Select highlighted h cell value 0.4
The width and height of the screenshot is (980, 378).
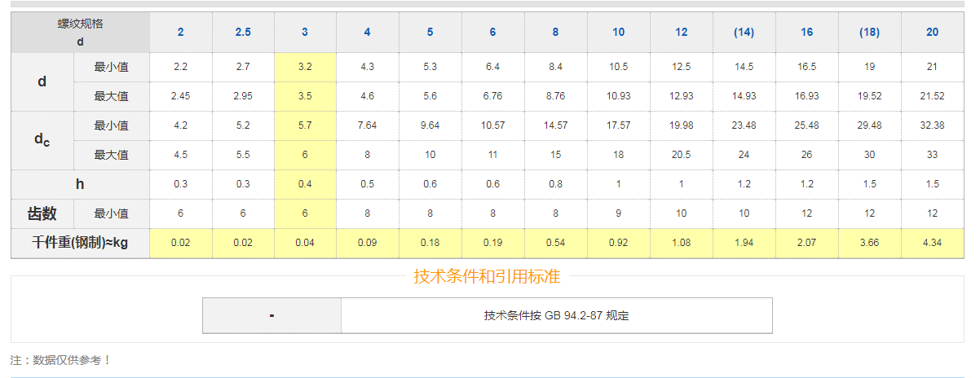(x=306, y=184)
